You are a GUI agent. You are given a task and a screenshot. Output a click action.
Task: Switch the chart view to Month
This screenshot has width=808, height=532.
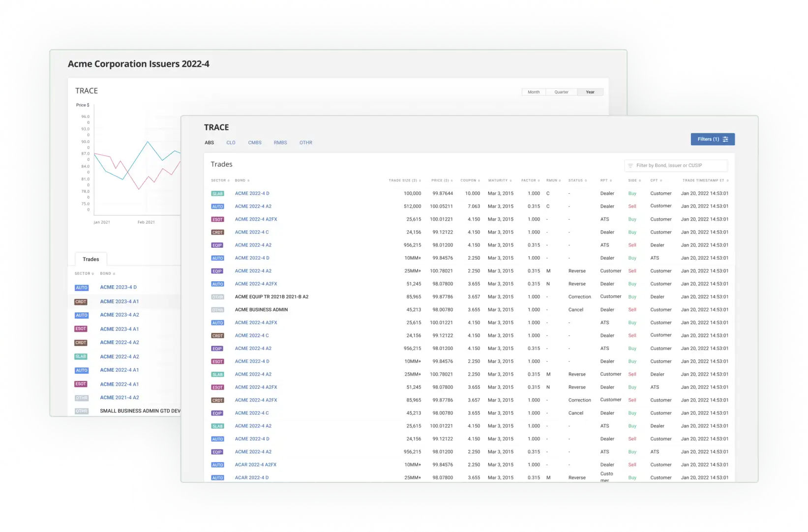pos(534,92)
